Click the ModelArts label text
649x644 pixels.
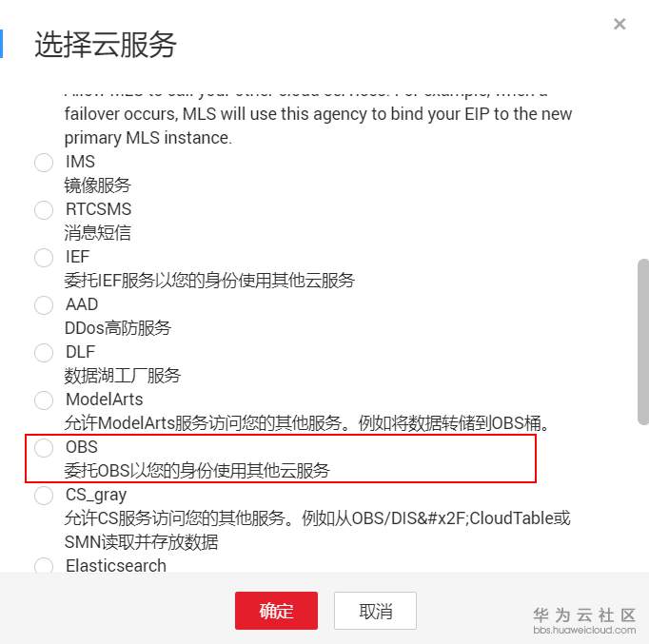[x=105, y=400]
